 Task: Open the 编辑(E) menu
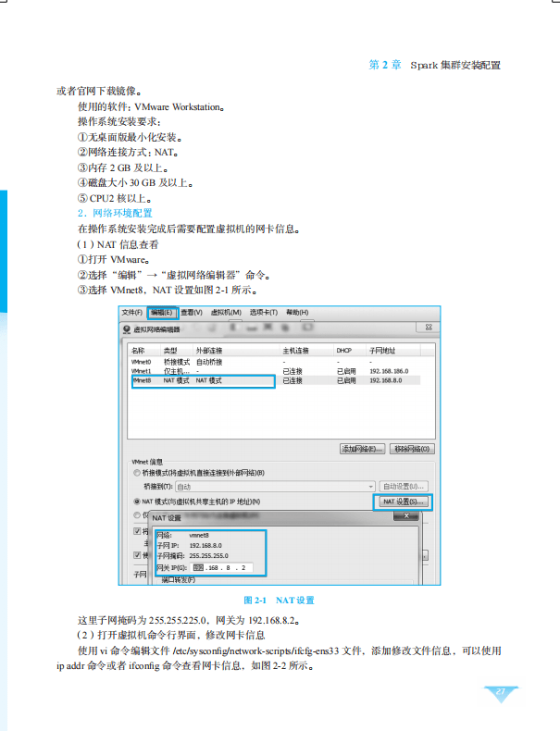(161, 313)
